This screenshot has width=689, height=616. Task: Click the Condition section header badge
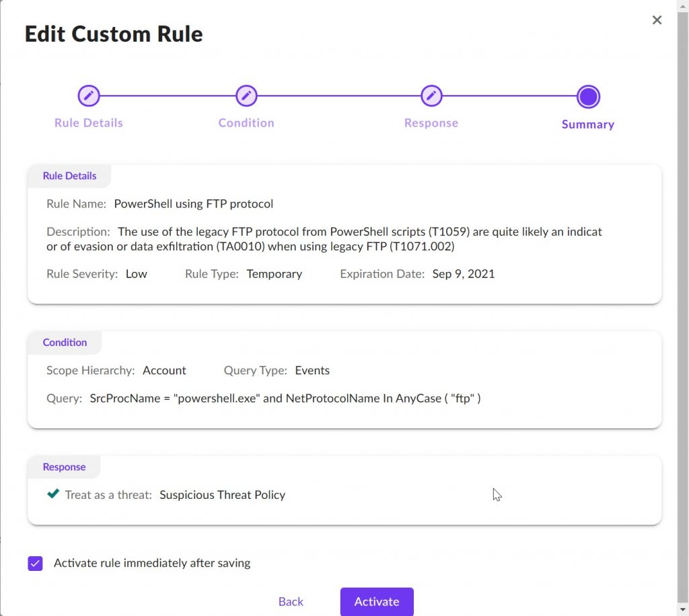[65, 342]
